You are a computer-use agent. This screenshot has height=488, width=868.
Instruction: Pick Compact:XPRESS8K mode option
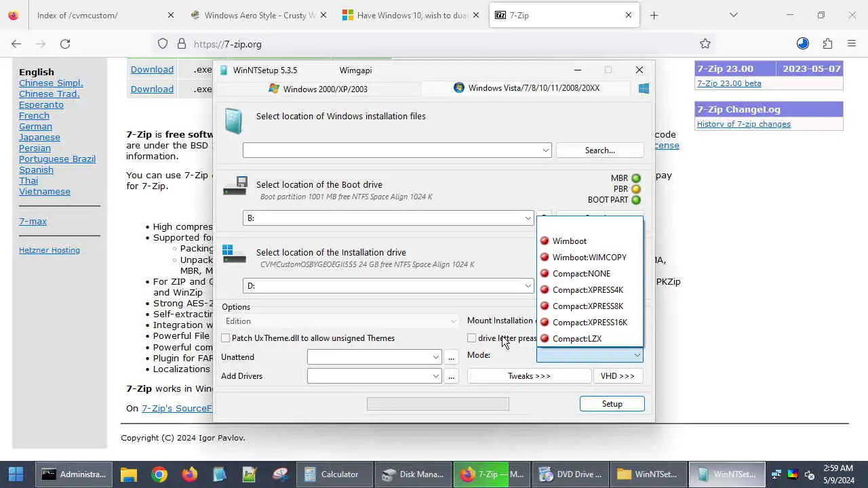pos(589,306)
